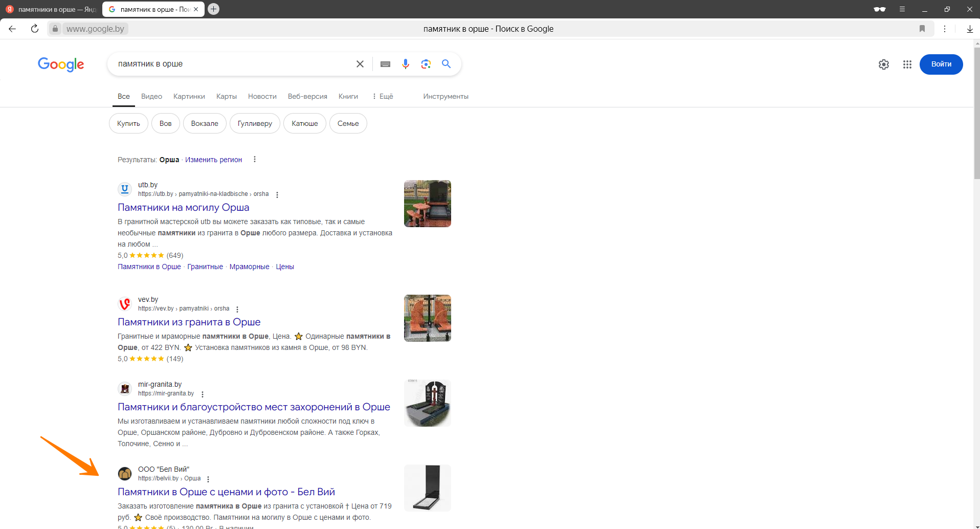Open 'Памятники из гранита в Орше' result
This screenshot has height=529, width=980.
[x=189, y=322]
